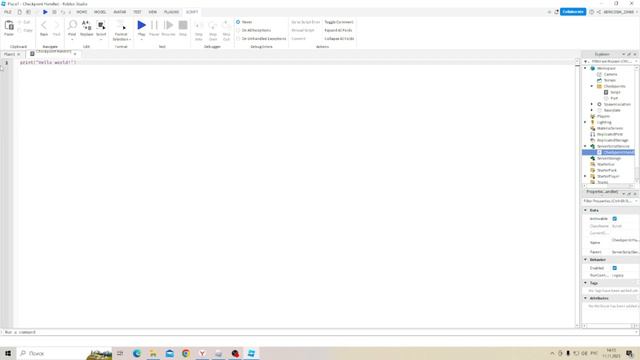
Task: Select Camera in Explorer tree
Action: (610, 74)
